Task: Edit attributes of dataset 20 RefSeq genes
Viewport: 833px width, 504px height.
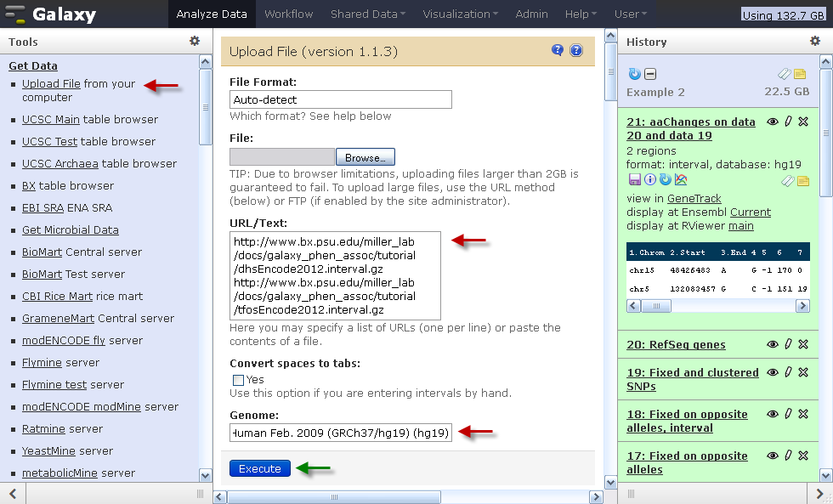Action: point(789,344)
